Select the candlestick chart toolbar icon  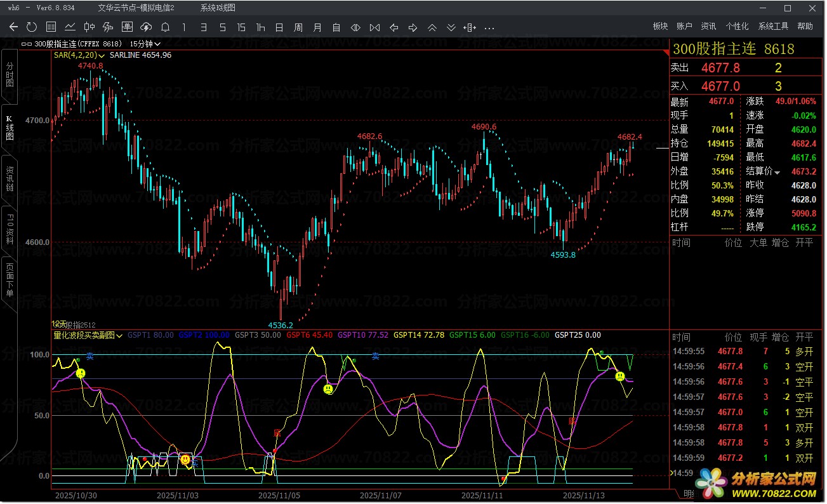click(89, 27)
